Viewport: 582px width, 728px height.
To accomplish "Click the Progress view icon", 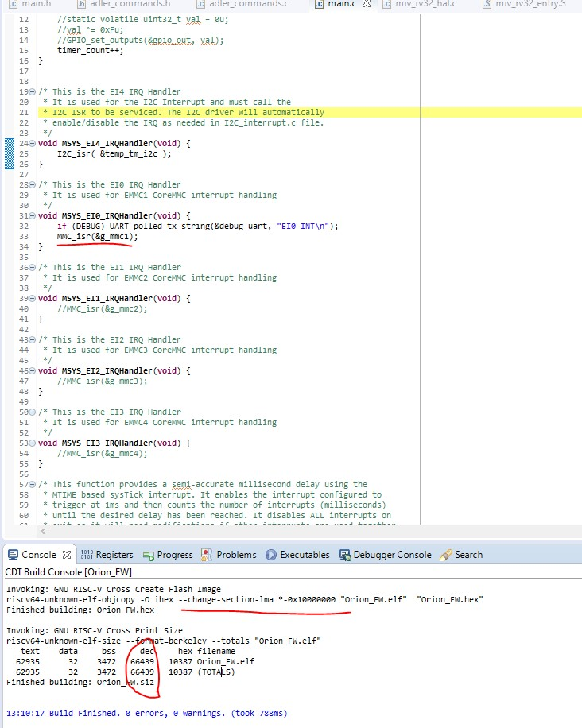I will coord(148,555).
